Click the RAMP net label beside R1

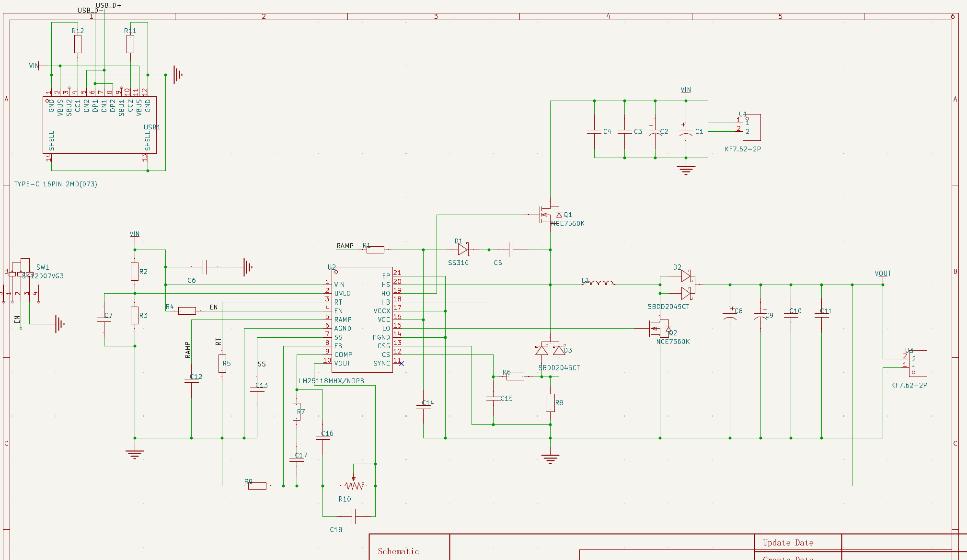pos(345,246)
